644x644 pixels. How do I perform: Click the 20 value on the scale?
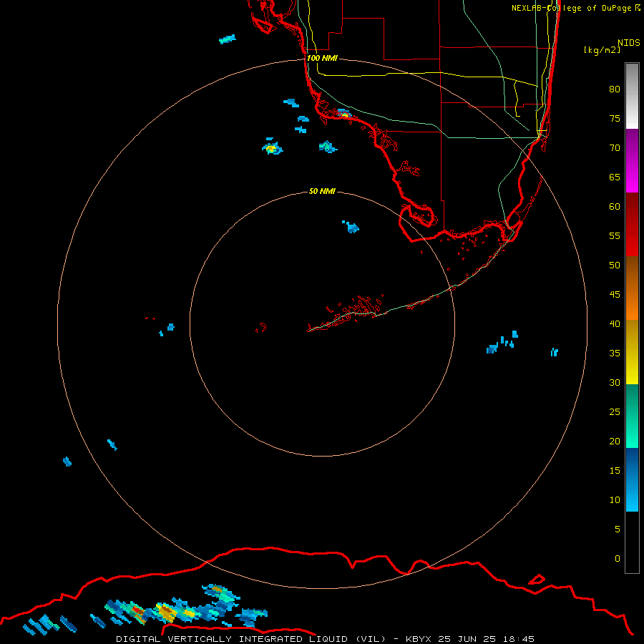click(615, 441)
